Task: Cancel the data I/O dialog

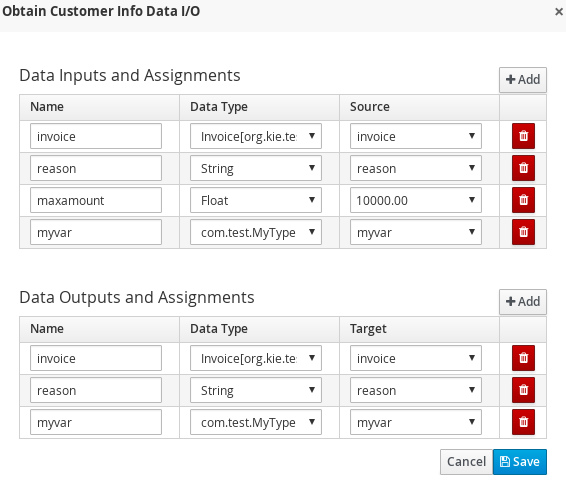Action: [466, 462]
